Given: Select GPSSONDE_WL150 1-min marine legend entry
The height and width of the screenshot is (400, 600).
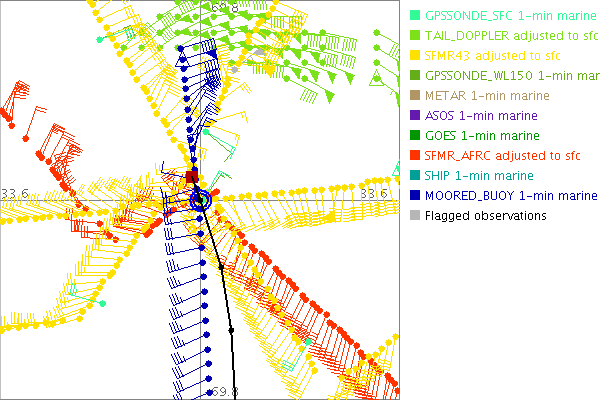Looking at the screenshot, I should tap(512, 76).
